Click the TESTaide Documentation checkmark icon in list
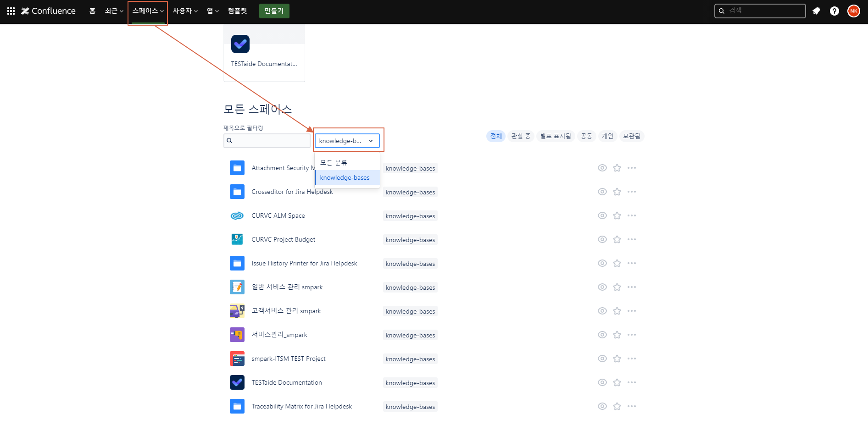 click(x=237, y=382)
